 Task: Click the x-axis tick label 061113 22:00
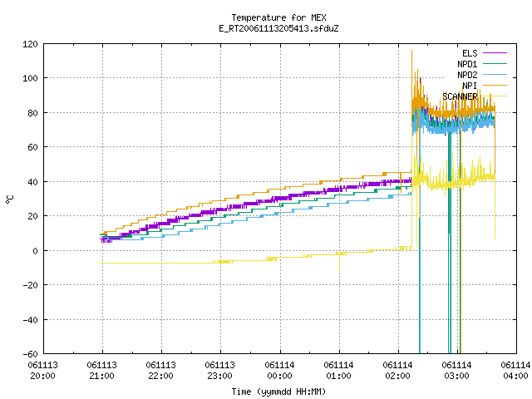point(160,371)
